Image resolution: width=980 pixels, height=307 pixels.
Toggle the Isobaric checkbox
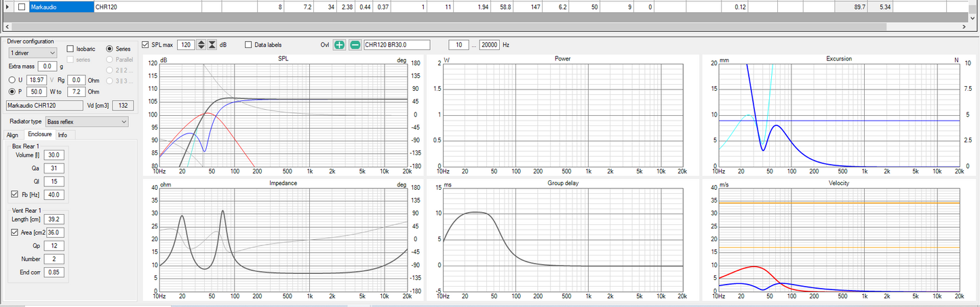(x=71, y=49)
